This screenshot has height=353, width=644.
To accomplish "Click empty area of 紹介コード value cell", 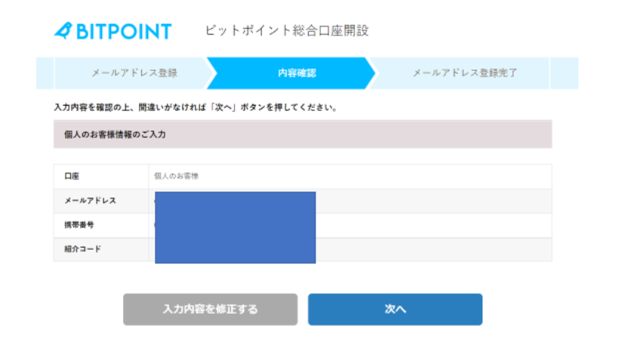I will pos(433,250).
